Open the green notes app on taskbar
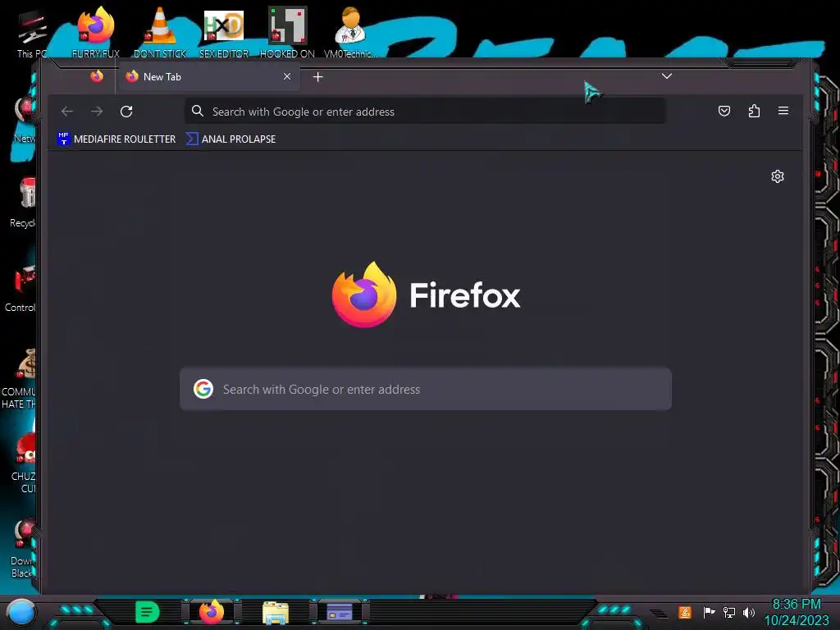This screenshot has width=840, height=630. [x=148, y=612]
